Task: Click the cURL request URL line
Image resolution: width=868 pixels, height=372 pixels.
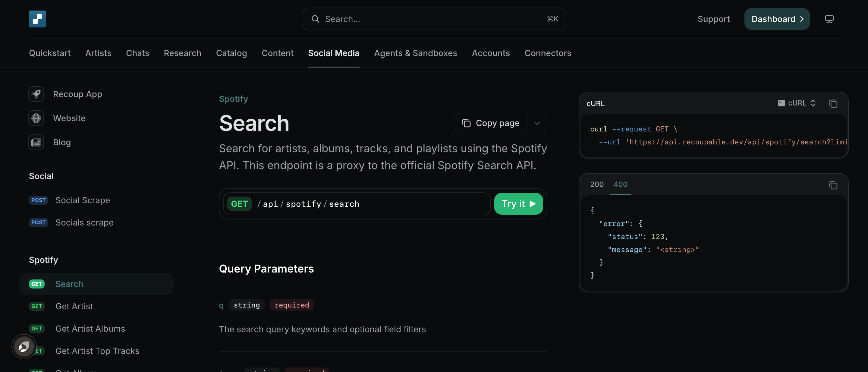Action: 723,142
